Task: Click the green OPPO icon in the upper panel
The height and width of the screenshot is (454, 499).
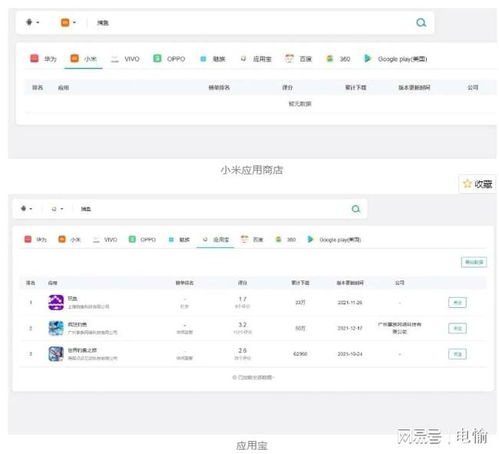Action: coord(157,58)
